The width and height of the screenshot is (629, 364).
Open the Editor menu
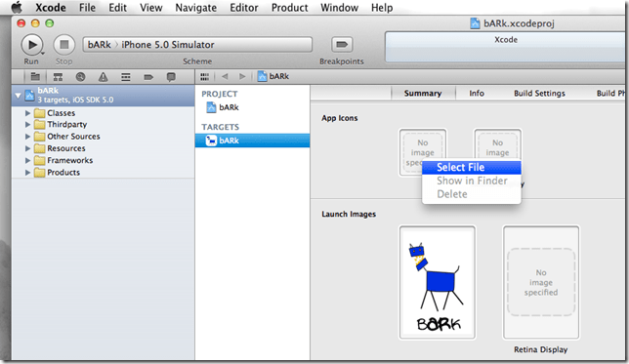(x=244, y=7)
